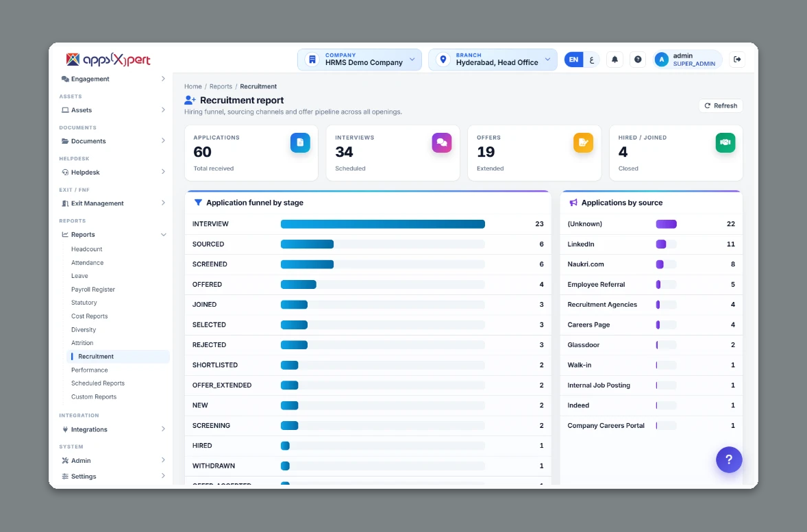
Task: Open the Leave report
Action: pyautogui.click(x=79, y=276)
